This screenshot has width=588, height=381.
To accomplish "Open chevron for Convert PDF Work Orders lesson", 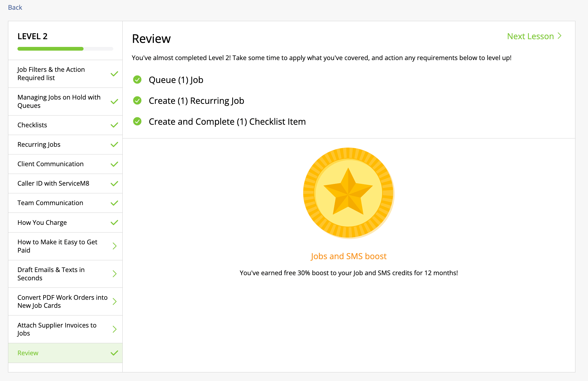I will pyautogui.click(x=115, y=301).
